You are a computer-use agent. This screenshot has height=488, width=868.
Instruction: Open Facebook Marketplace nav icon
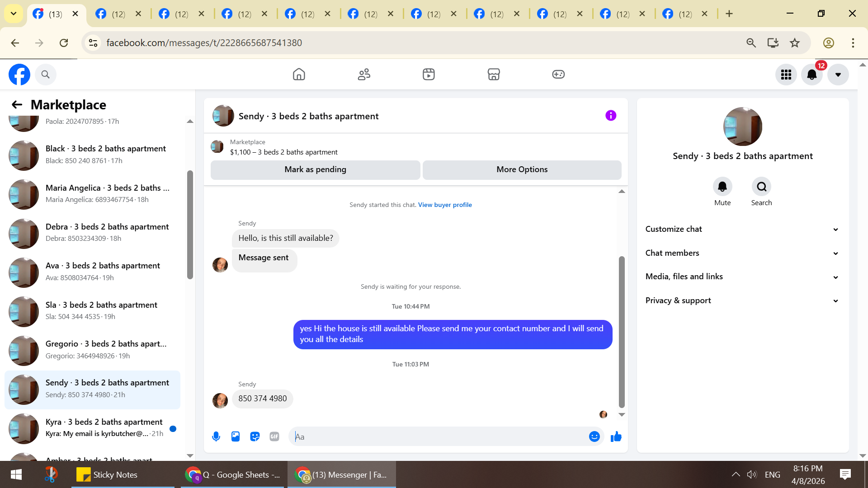[x=494, y=74]
